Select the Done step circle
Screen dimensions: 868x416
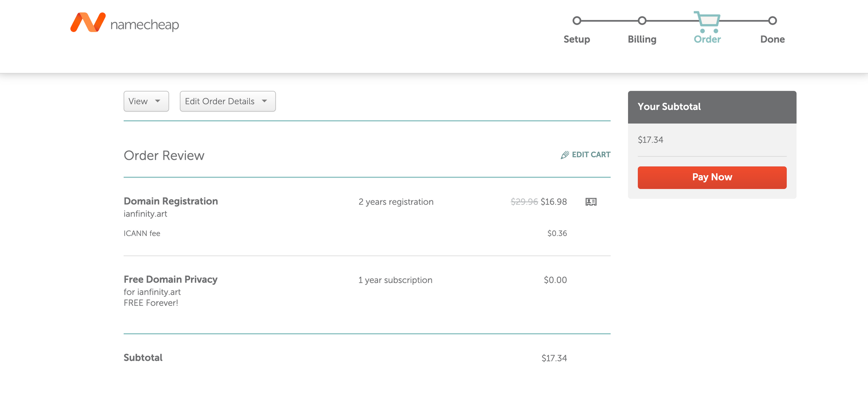(x=773, y=20)
